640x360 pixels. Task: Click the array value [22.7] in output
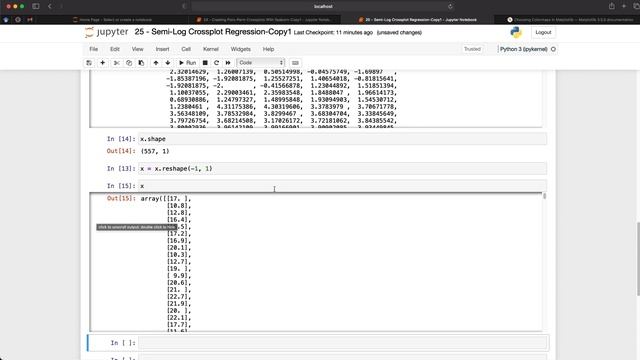(x=179, y=297)
